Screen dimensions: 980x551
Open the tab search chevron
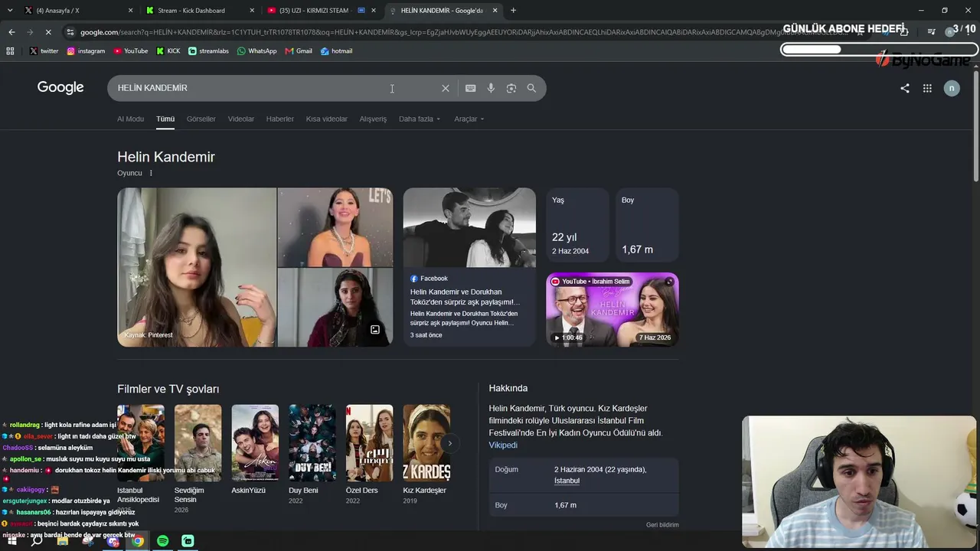point(11,11)
